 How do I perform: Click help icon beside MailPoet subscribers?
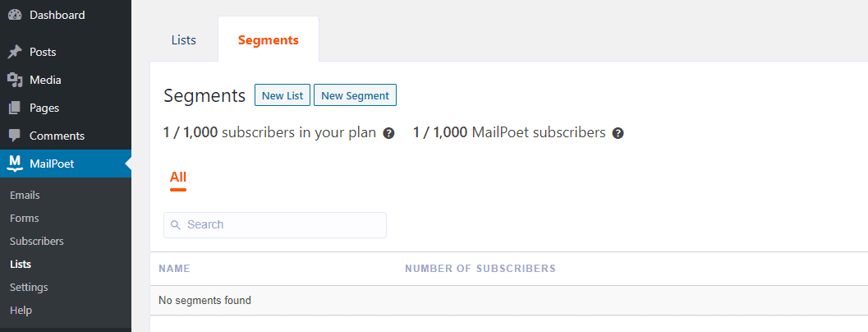pyautogui.click(x=618, y=133)
